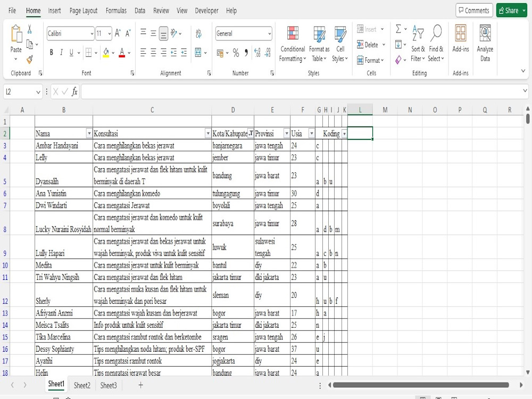The image size is (532, 399).
Task: Open Cell Styles gallery
Action: point(340,44)
